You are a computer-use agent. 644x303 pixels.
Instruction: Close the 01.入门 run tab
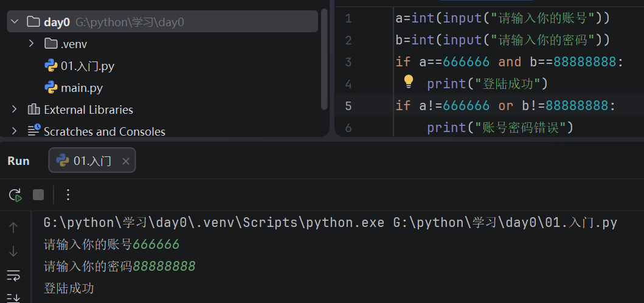(126, 161)
